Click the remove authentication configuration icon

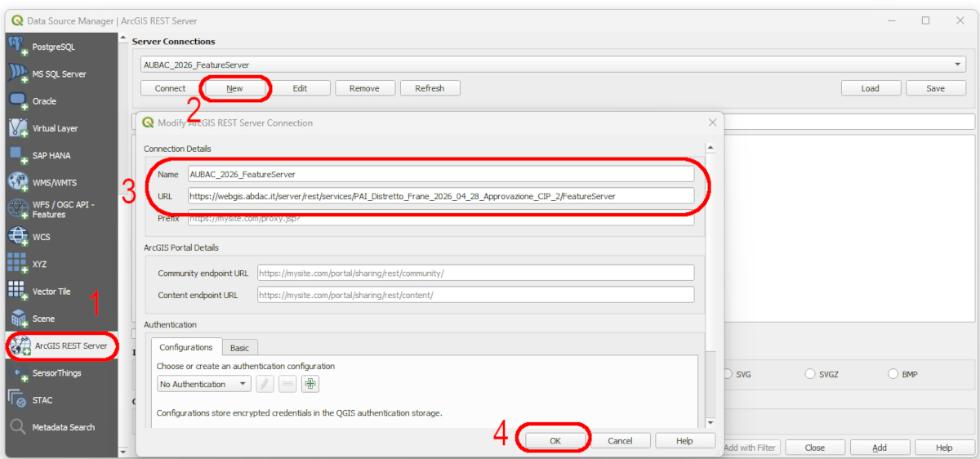pos(287,384)
